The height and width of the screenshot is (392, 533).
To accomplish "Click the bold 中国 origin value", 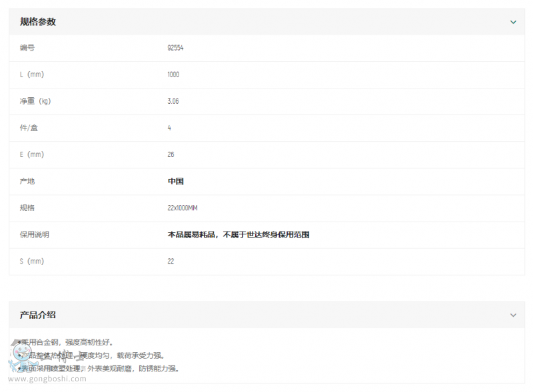I will (x=175, y=181).
